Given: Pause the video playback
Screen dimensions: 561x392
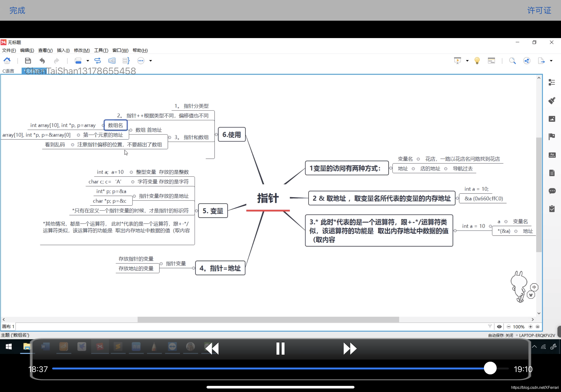Looking at the screenshot, I should 280,349.
